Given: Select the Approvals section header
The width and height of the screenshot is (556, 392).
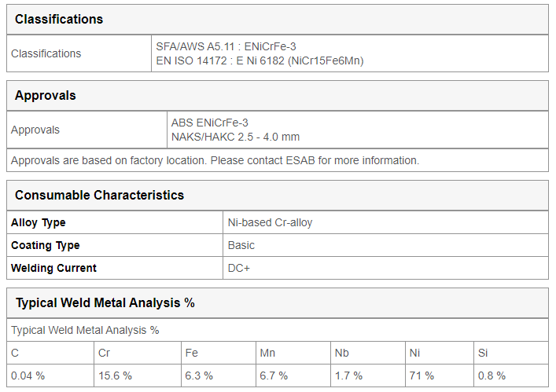Looking at the screenshot, I should click(x=46, y=95).
